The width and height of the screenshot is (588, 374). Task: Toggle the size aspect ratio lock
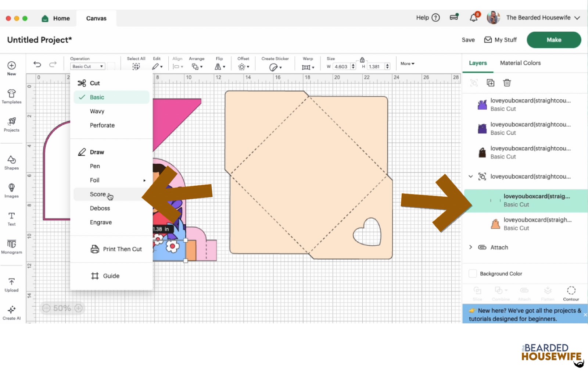coord(362,60)
